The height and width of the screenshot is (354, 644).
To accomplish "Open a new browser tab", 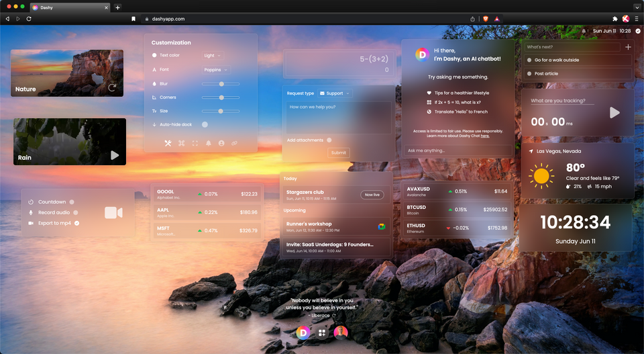I will [x=118, y=7].
